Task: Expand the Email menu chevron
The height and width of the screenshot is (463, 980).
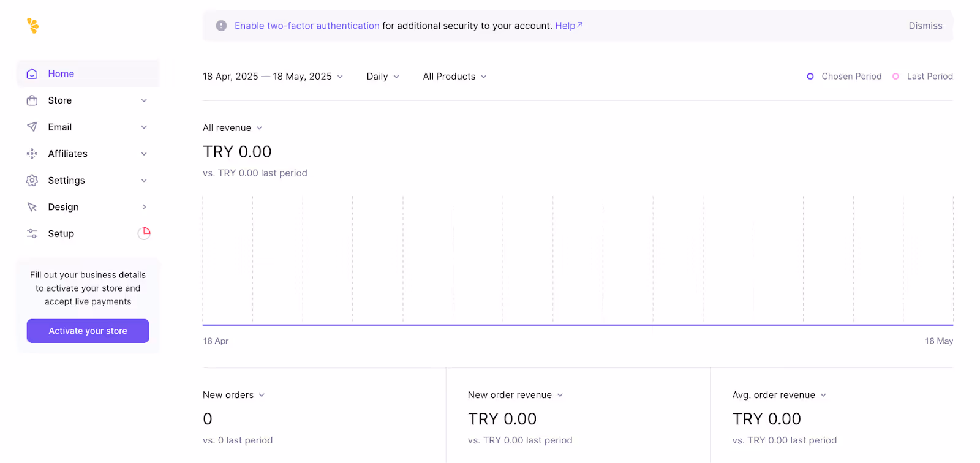Action: click(x=144, y=127)
